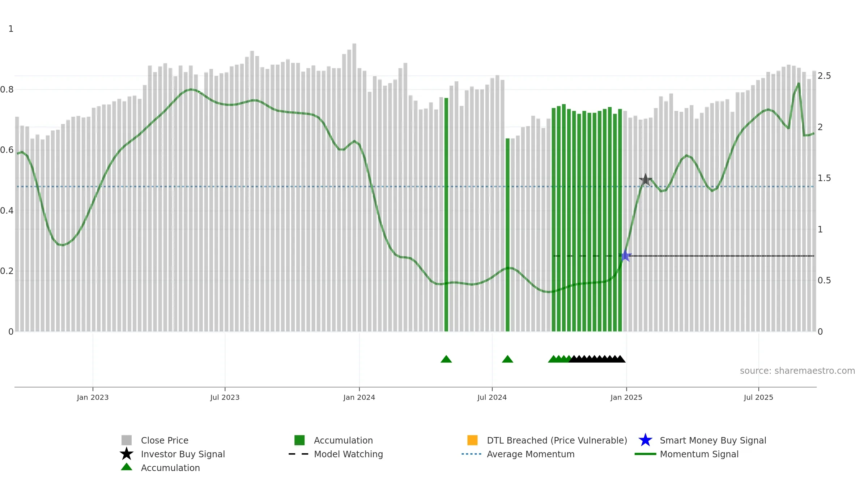Click the Jul 2023 axis label

point(225,398)
